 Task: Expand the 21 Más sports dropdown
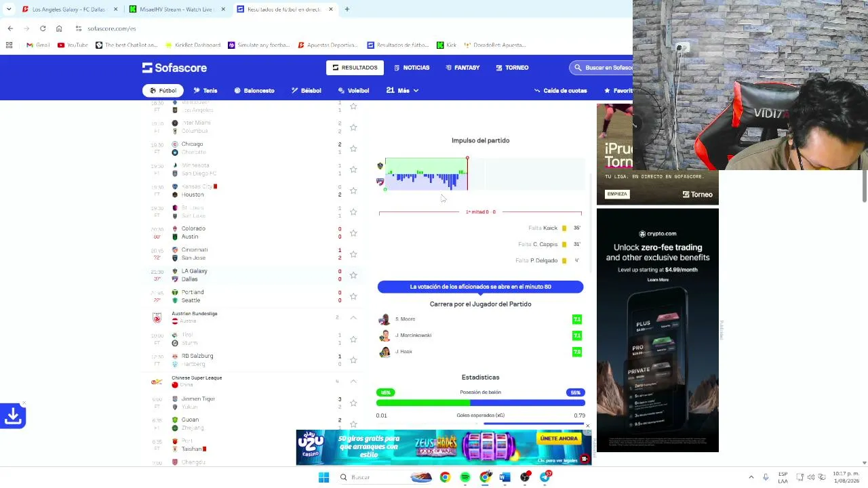coord(402,90)
